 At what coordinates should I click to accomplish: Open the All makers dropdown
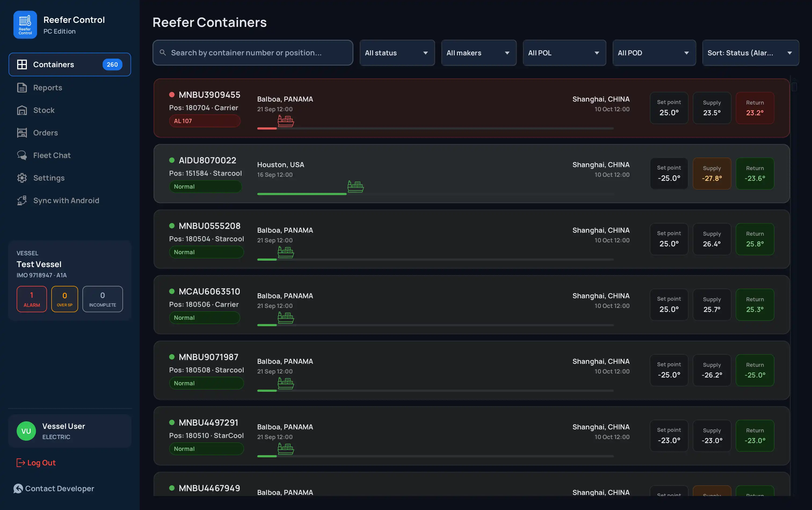click(x=479, y=53)
